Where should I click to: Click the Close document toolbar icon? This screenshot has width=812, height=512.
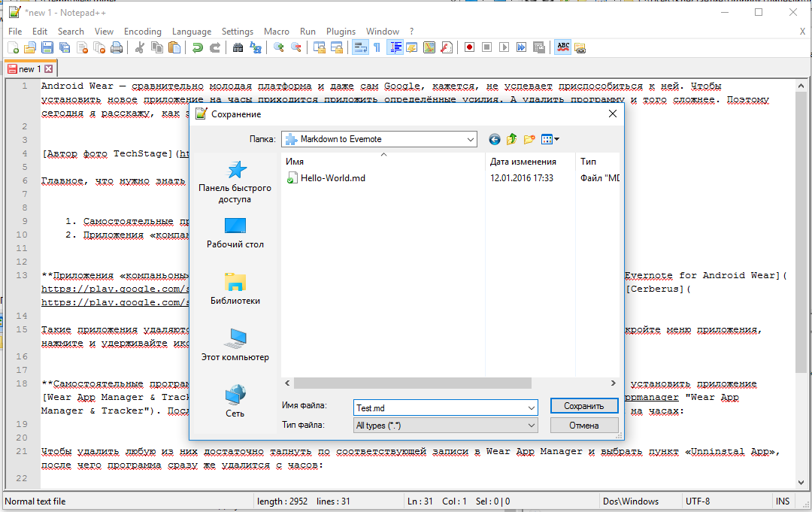pyautogui.click(x=82, y=47)
